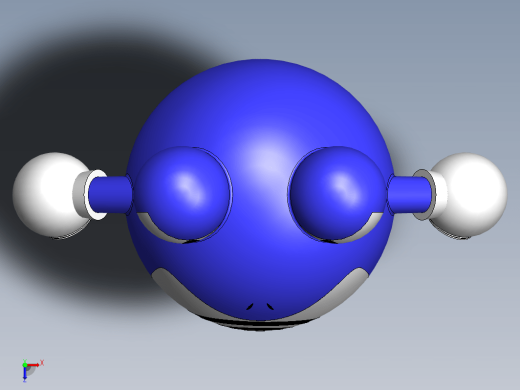The image size is (520, 390).
Task: Select the left blue connecting cylinder
Action: [110, 195]
